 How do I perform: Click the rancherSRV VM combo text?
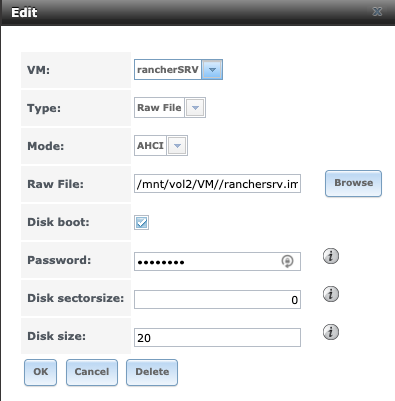pyautogui.click(x=168, y=70)
